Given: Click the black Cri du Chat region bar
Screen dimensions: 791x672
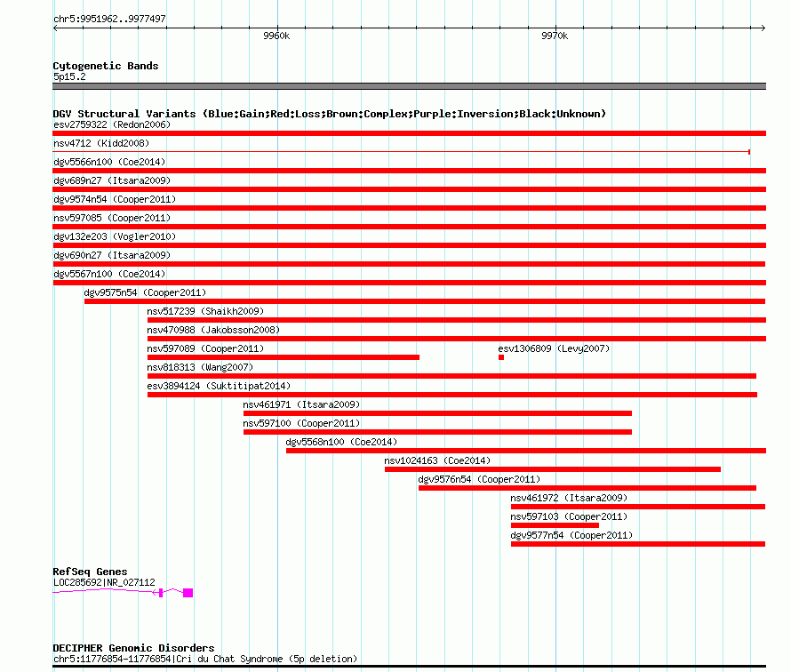Looking at the screenshot, I should pyautogui.click(x=409, y=667).
